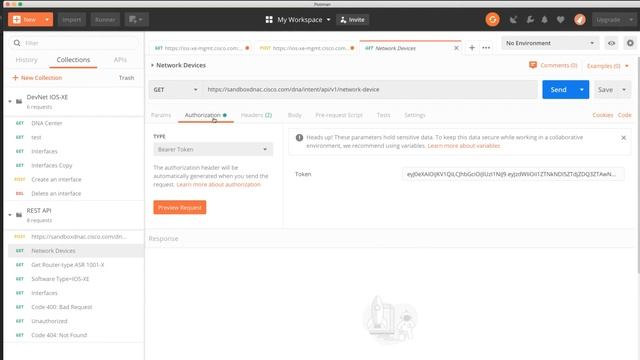Open the New button dropdown arrow

coord(47,20)
